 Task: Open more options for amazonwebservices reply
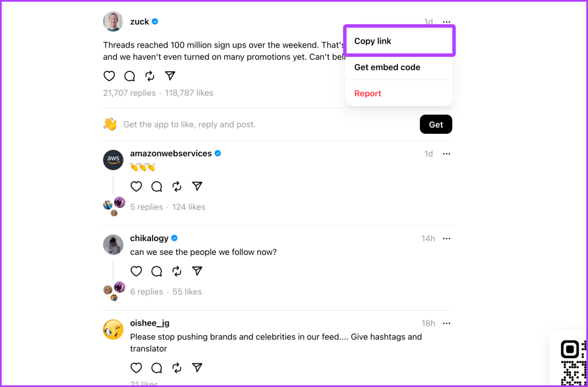tap(446, 154)
